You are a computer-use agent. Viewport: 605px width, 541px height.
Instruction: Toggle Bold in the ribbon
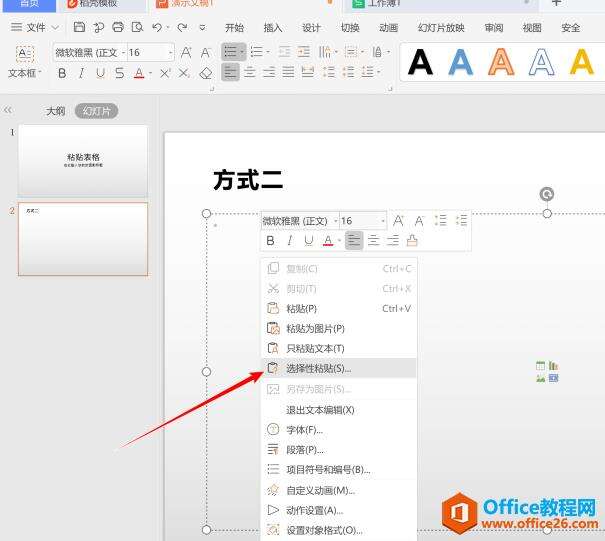62,73
